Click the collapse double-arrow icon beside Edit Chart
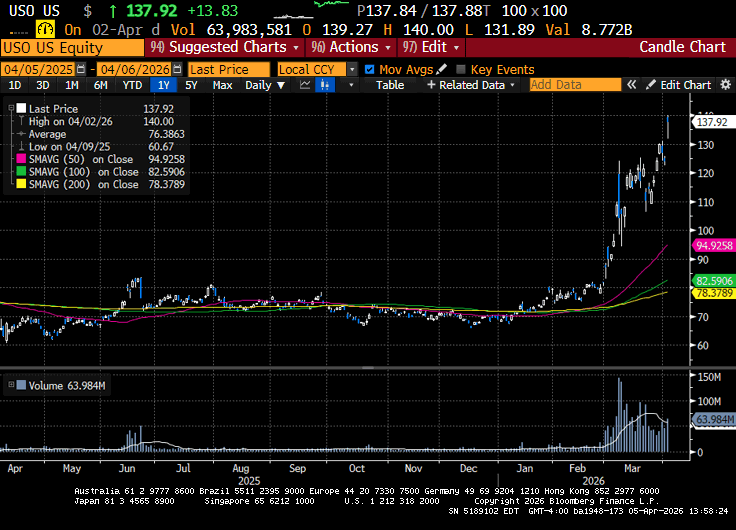Screen dimensions: 736x530 point(631,85)
